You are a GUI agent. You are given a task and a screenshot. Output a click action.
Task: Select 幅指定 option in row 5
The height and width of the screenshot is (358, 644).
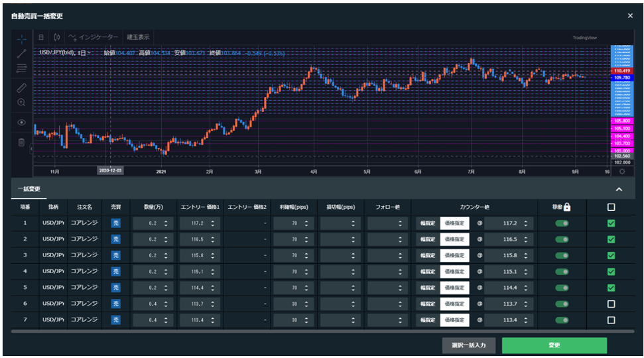[x=428, y=288]
